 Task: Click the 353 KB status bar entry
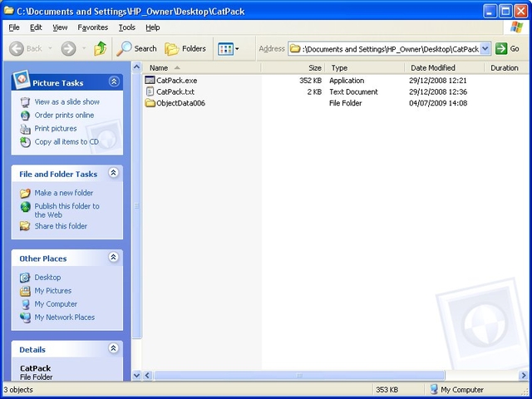pos(387,390)
